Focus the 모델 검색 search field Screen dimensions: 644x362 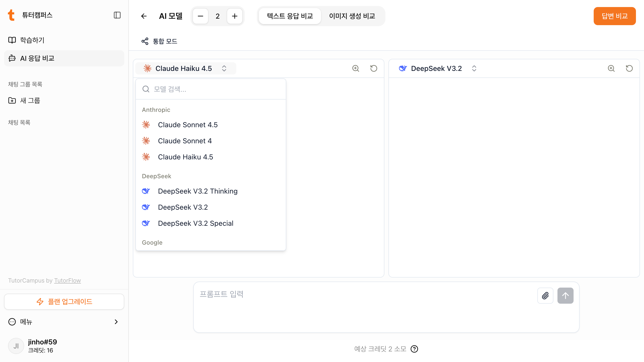click(211, 89)
